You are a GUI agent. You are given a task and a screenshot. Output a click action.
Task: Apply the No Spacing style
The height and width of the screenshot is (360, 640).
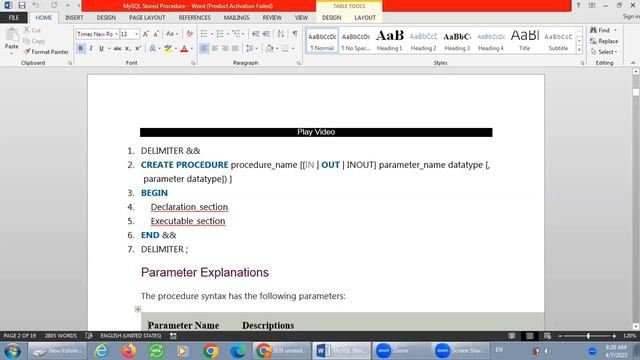point(356,41)
